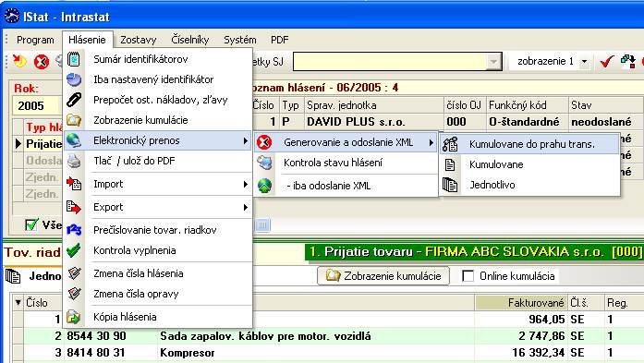Click the small grid icon below Export submenu arrow

pos(262,225)
